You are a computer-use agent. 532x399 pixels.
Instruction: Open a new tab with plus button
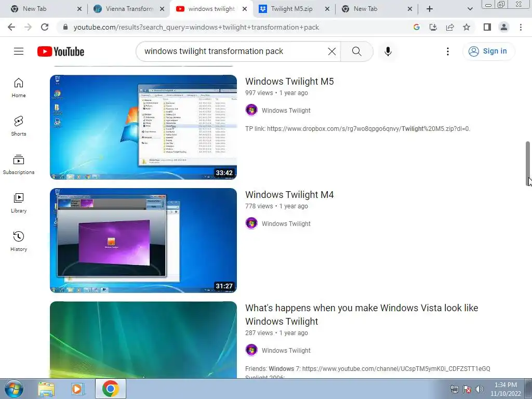[430, 9]
